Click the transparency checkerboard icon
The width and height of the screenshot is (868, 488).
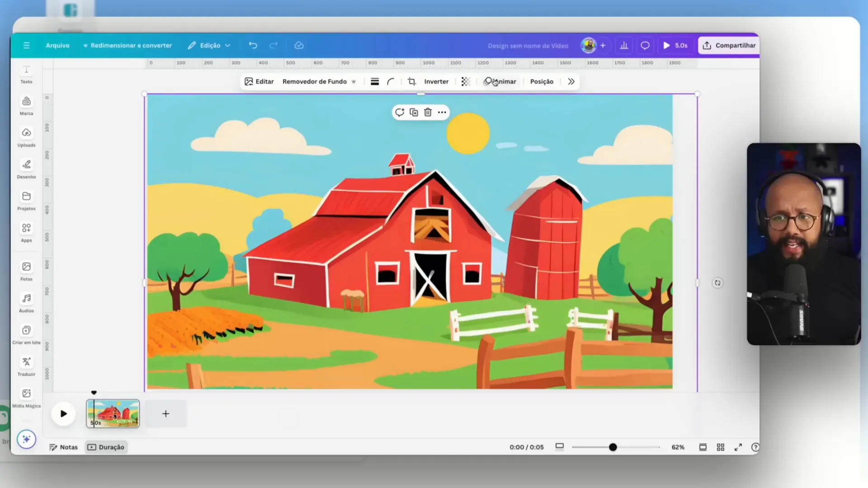466,81
